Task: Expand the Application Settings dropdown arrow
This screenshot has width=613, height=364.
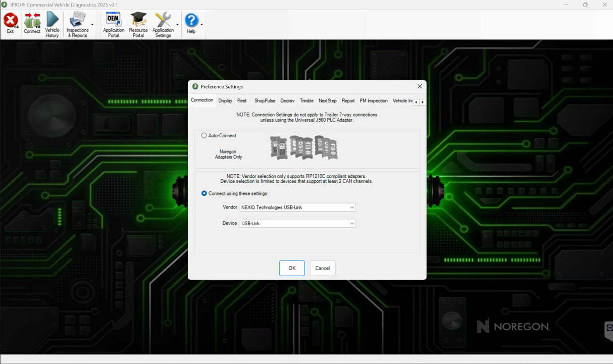Action: coord(178,24)
